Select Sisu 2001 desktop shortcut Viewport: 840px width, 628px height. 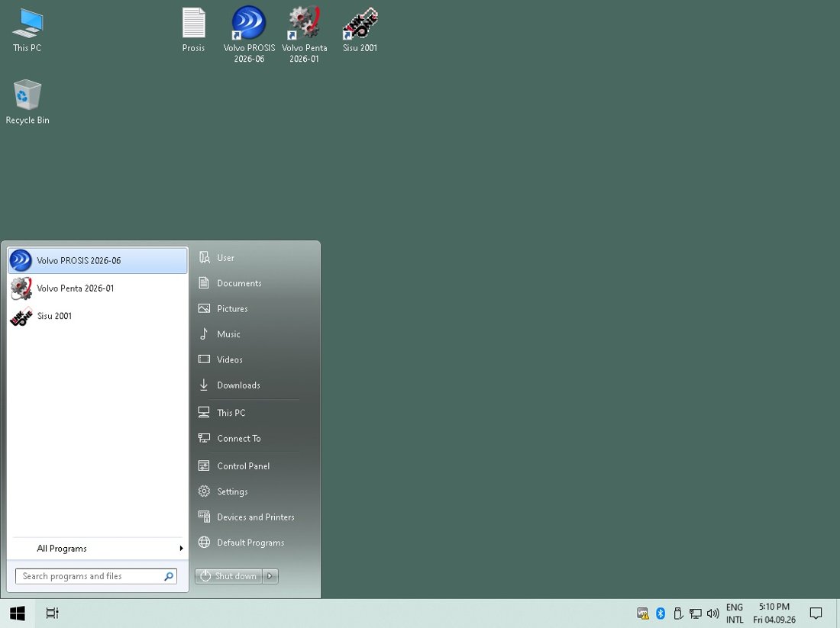tap(360, 30)
